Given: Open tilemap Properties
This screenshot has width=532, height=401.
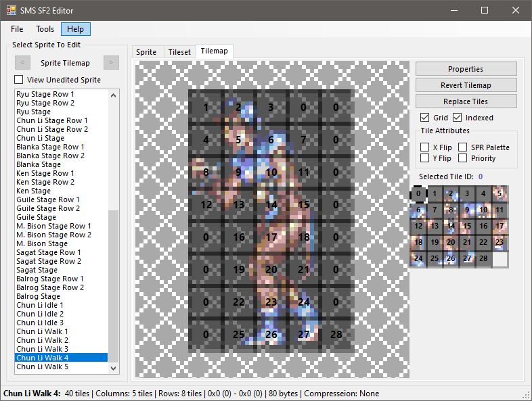Looking at the screenshot, I should 466,69.
